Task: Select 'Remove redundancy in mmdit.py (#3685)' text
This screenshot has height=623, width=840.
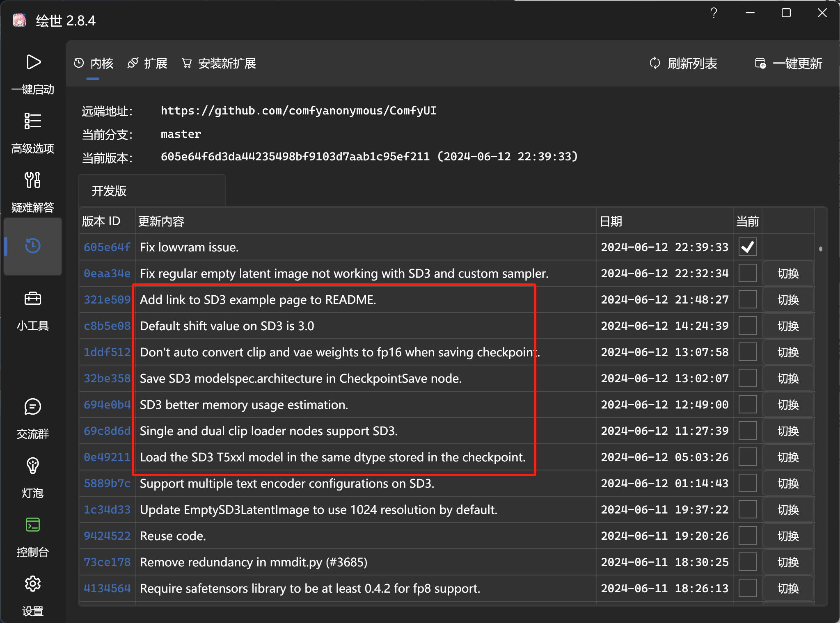Action: [x=254, y=562]
